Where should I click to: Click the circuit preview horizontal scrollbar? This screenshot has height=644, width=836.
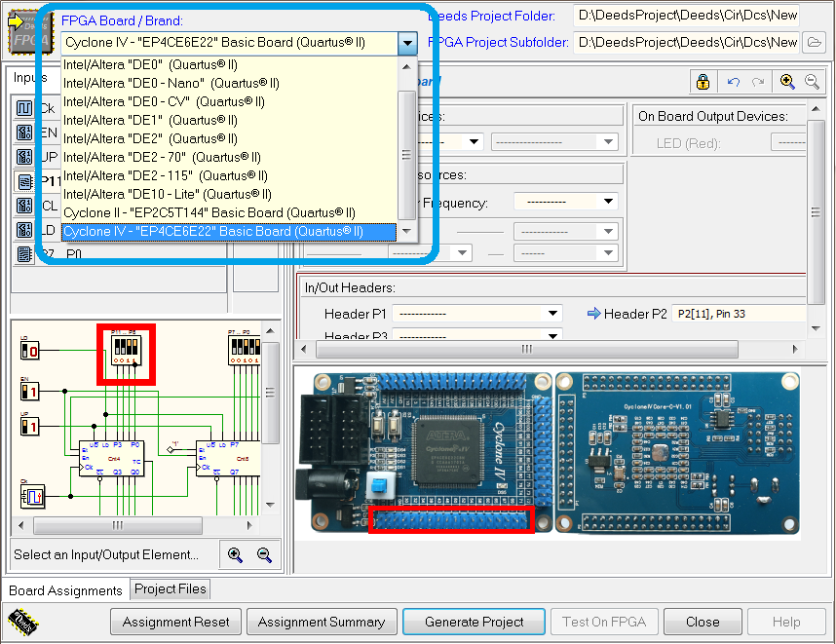117,526
